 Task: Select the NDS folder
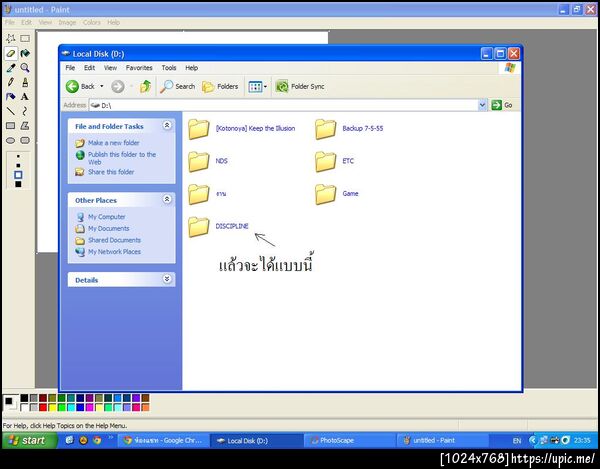(208, 161)
